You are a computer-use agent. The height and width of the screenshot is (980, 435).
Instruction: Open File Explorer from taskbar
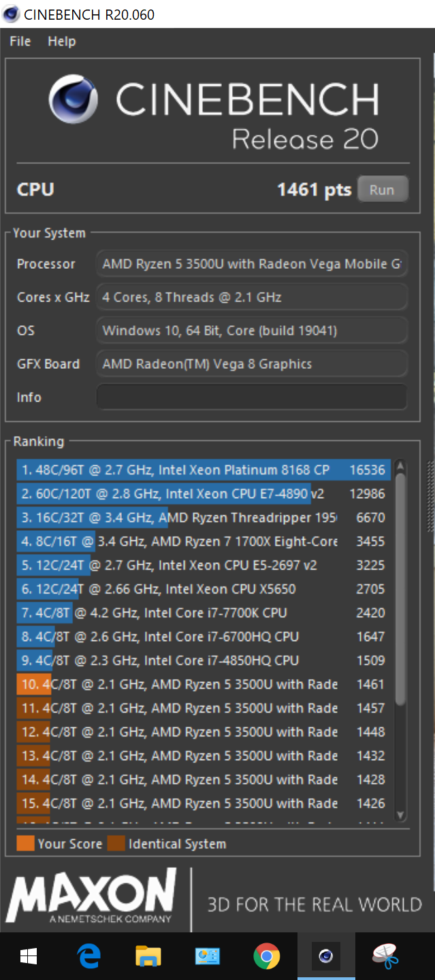[x=148, y=957]
